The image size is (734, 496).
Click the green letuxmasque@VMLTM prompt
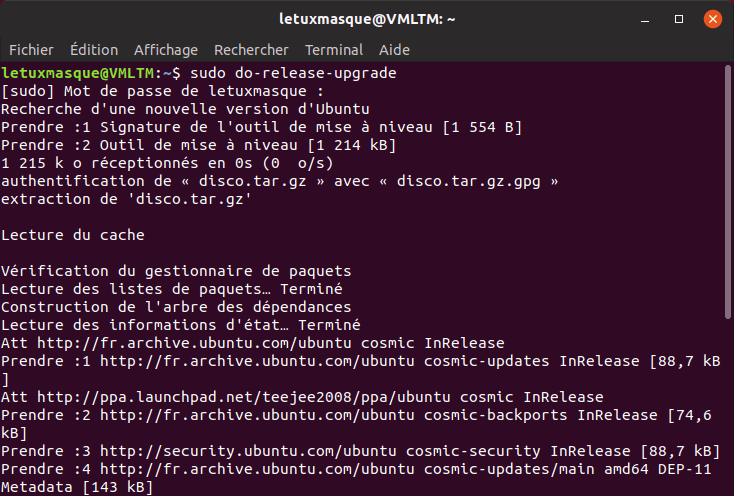(x=78, y=73)
